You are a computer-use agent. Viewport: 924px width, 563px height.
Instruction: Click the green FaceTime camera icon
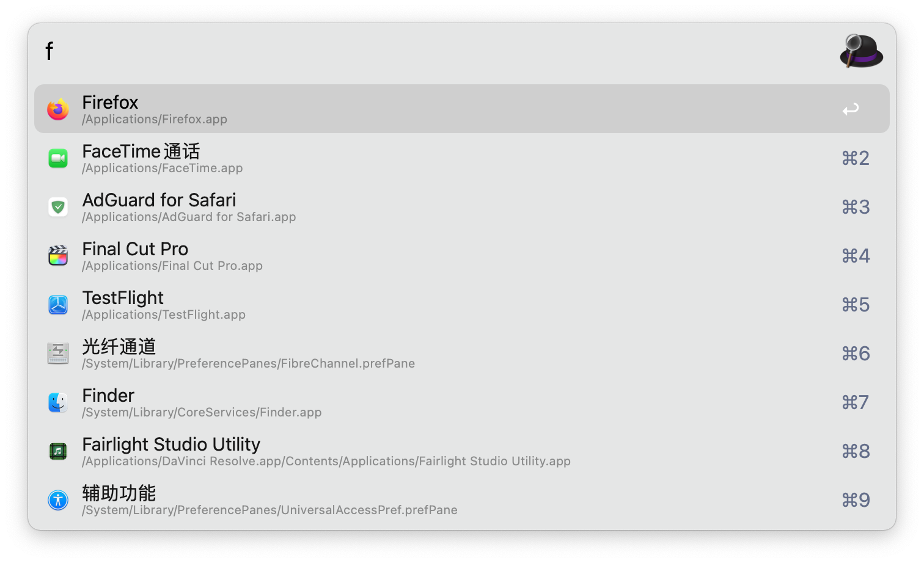(58, 158)
